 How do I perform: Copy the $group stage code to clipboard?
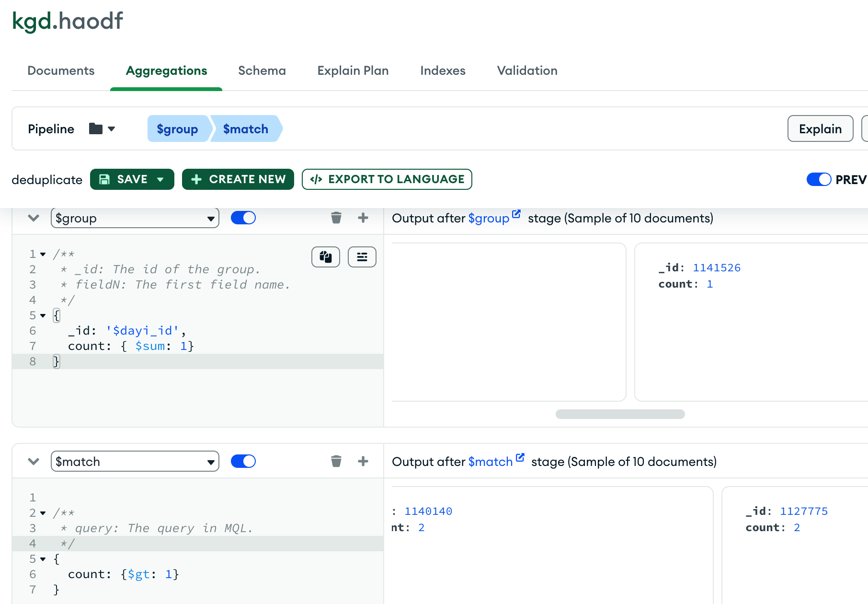[x=326, y=257]
